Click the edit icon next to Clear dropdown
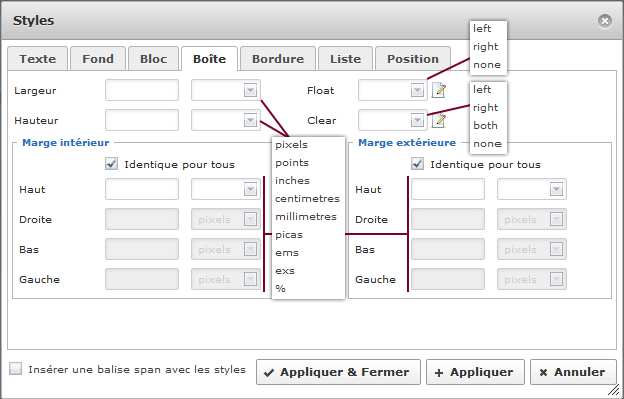 439,121
